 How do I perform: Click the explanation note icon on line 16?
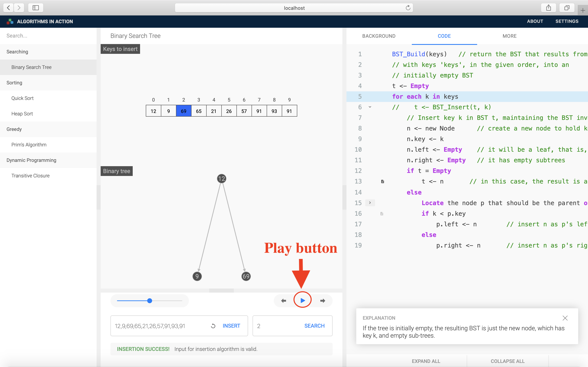[x=382, y=214]
